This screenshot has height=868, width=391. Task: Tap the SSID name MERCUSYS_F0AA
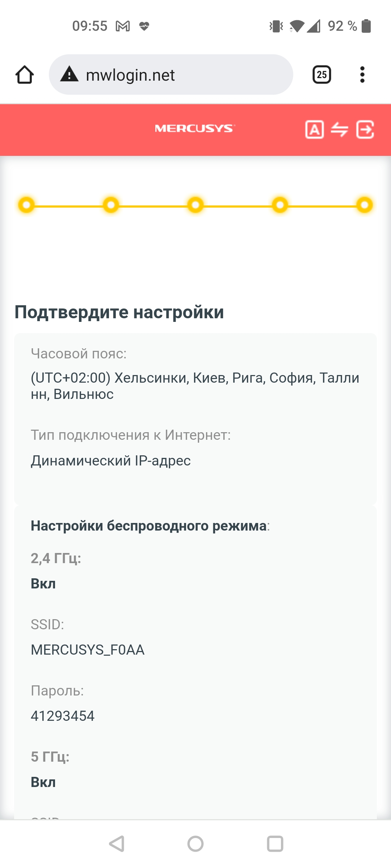[88, 650]
